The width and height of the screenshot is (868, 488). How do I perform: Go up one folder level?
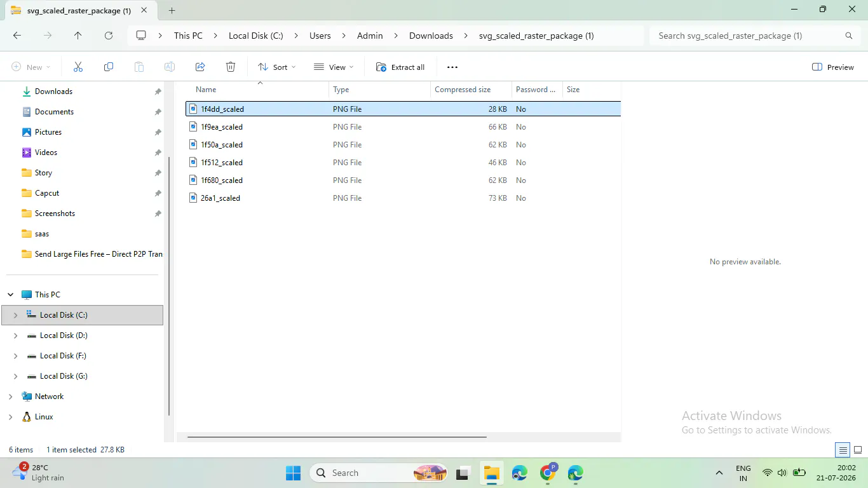tap(78, 36)
